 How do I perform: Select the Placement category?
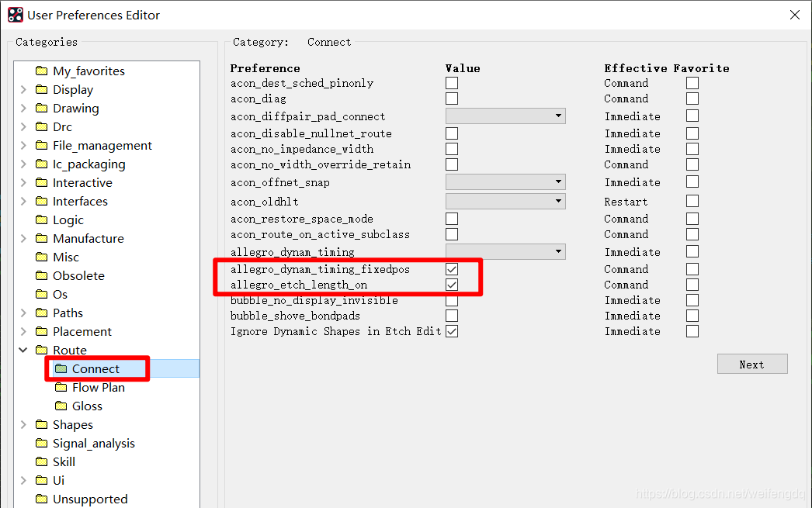point(82,332)
